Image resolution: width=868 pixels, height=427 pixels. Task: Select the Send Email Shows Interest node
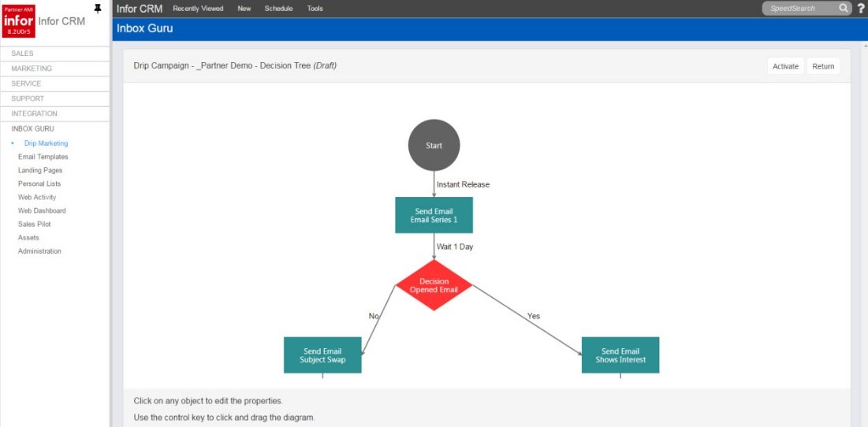[620, 355]
